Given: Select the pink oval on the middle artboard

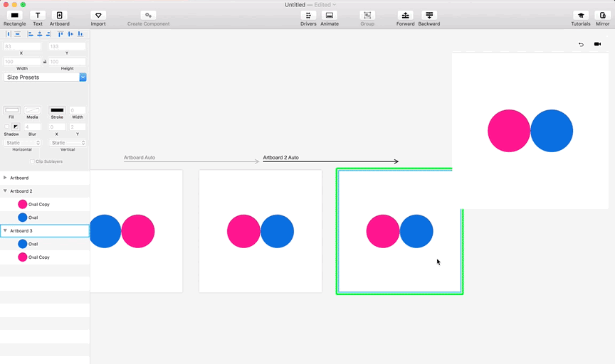Looking at the screenshot, I should click(x=243, y=231).
